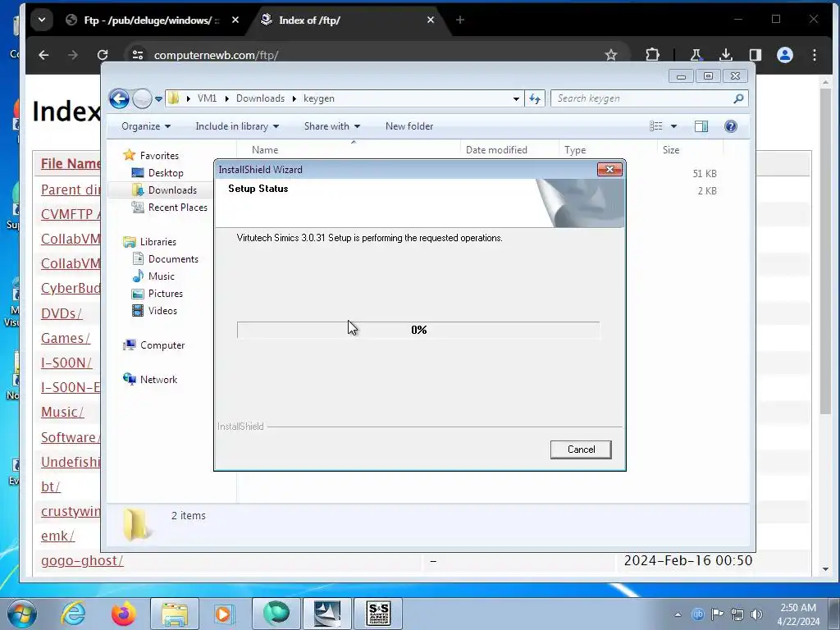Open the Pictures library

point(166,294)
